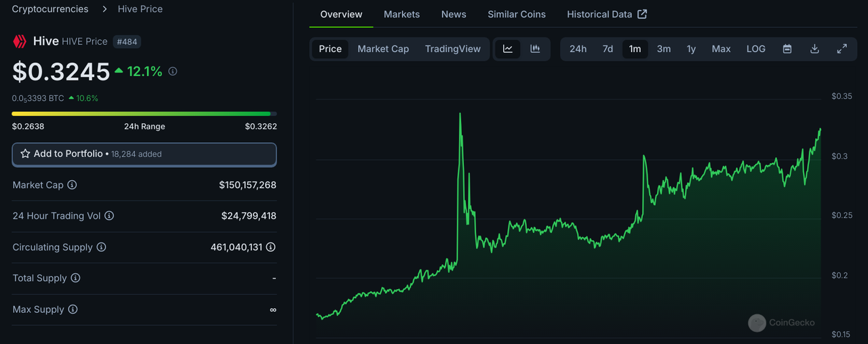
Task: Show 24 Hour Trading Vol info icon
Action: coord(109,216)
